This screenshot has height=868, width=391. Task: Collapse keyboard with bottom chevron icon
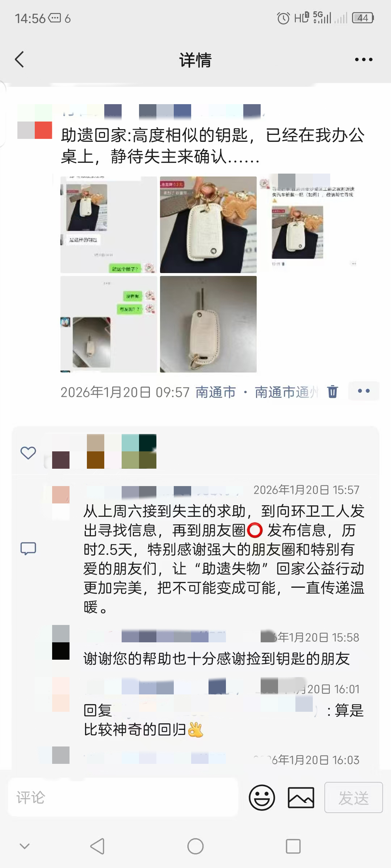(25, 846)
